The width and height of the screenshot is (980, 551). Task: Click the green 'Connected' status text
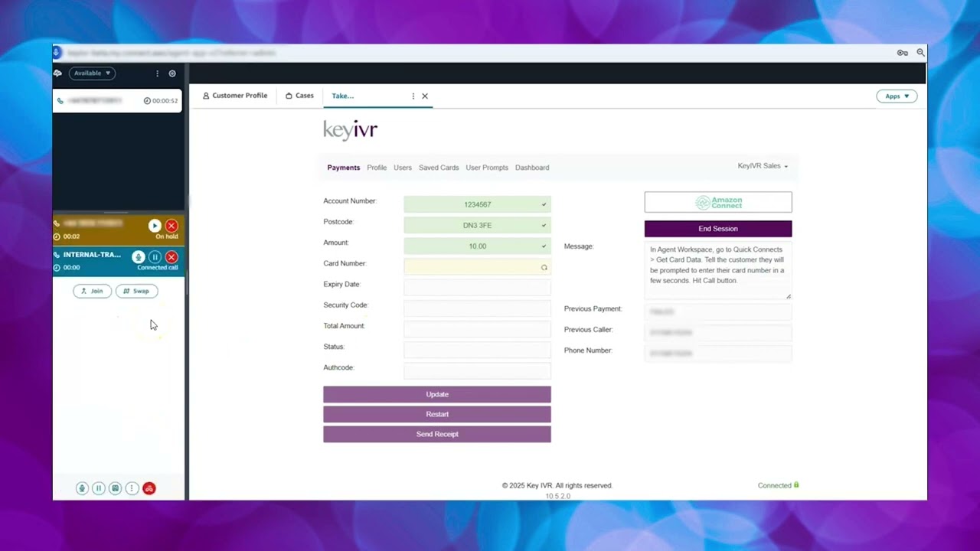[x=774, y=485]
